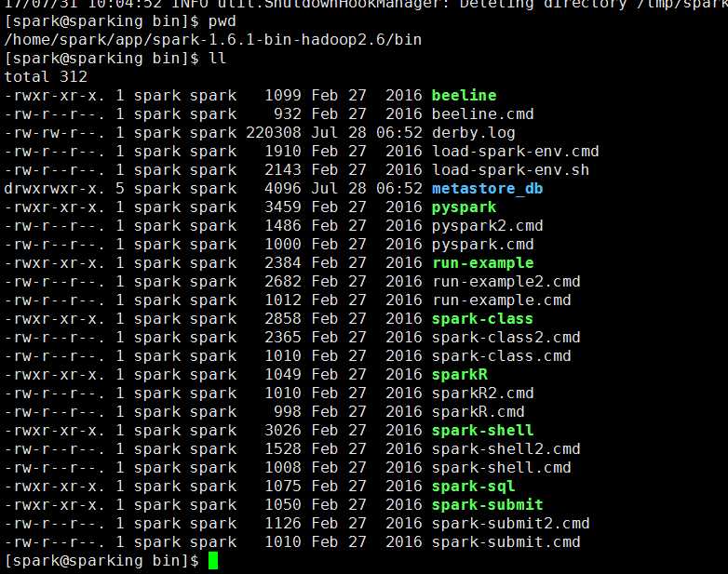Click the pwd command text

pyautogui.click(x=222, y=21)
